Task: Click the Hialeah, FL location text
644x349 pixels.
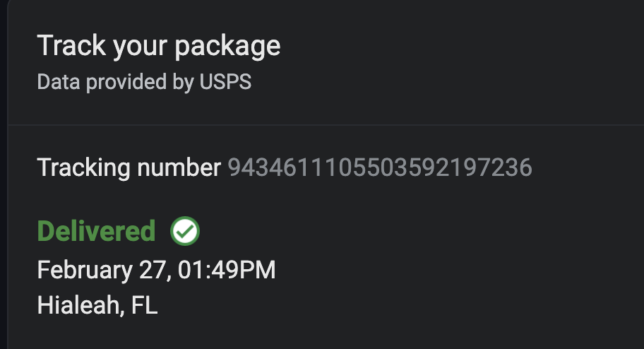Action: [x=97, y=305]
